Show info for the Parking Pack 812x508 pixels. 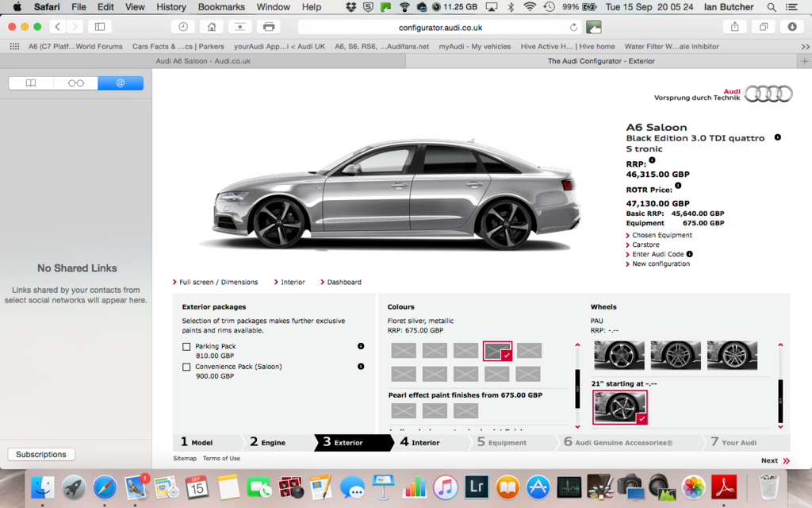[361, 346]
